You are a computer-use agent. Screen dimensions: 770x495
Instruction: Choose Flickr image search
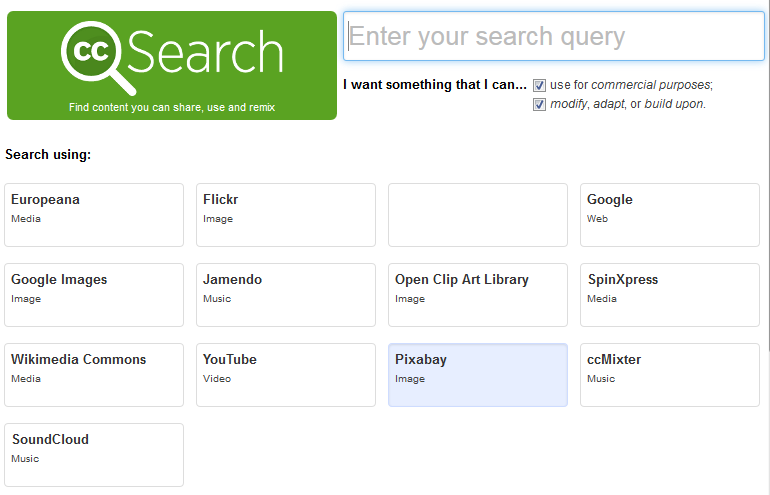pos(286,215)
